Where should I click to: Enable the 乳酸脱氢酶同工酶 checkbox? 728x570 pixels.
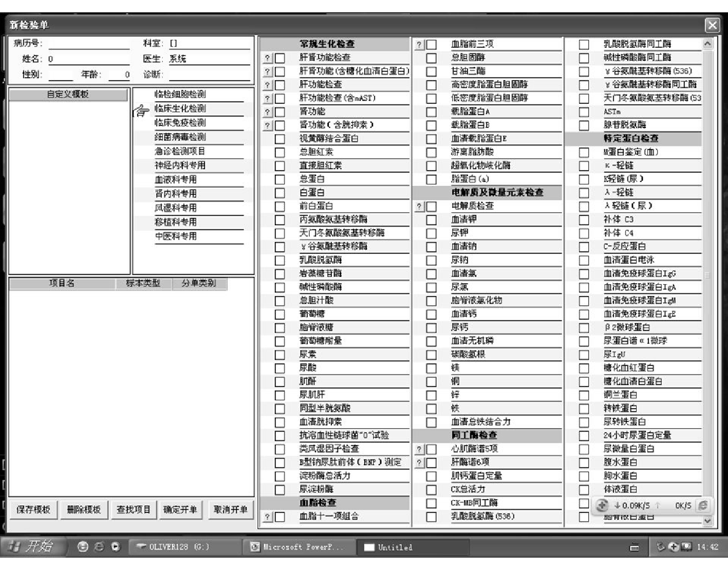pos(584,45)
